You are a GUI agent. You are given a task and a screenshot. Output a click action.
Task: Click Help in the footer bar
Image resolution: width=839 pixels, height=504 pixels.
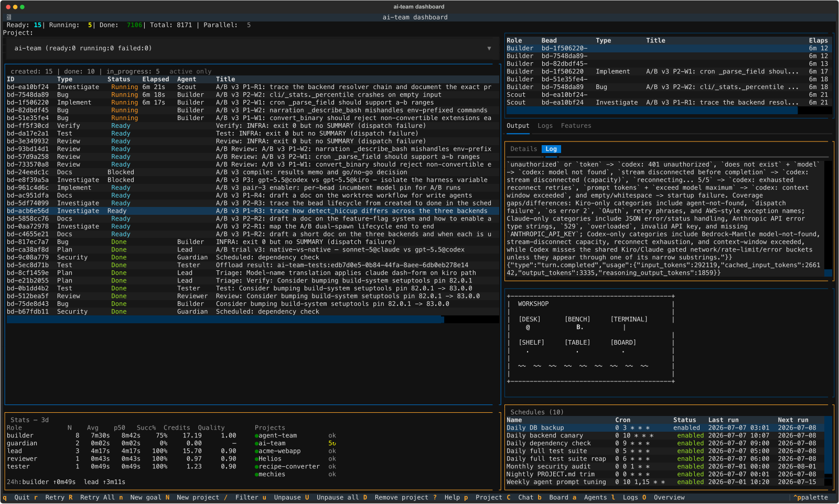click(x=452, y=498)
